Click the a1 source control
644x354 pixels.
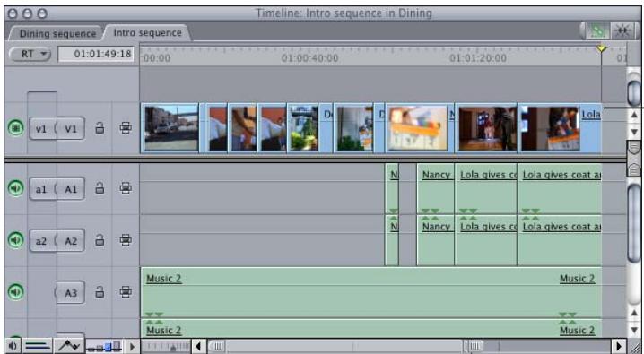(41, 189)
